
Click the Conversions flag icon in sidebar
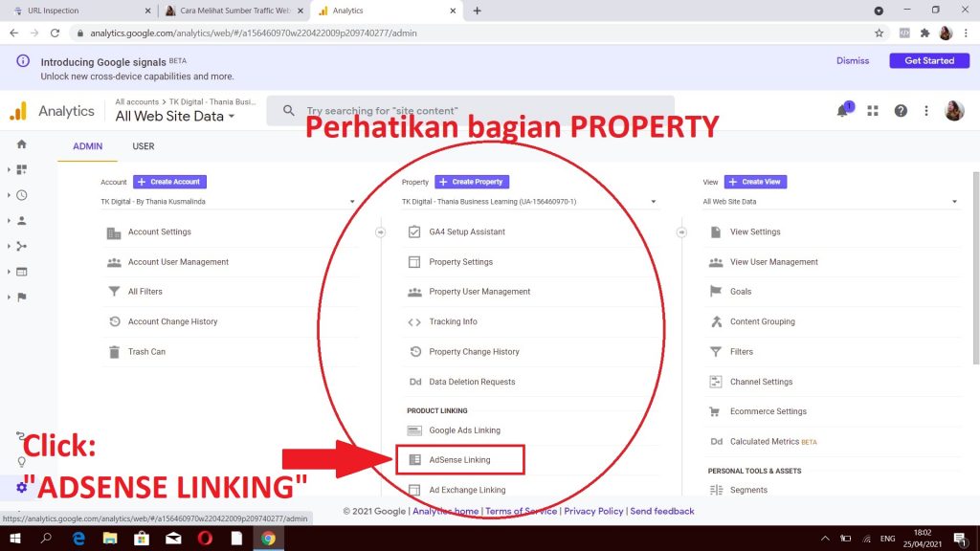point(21,297)
